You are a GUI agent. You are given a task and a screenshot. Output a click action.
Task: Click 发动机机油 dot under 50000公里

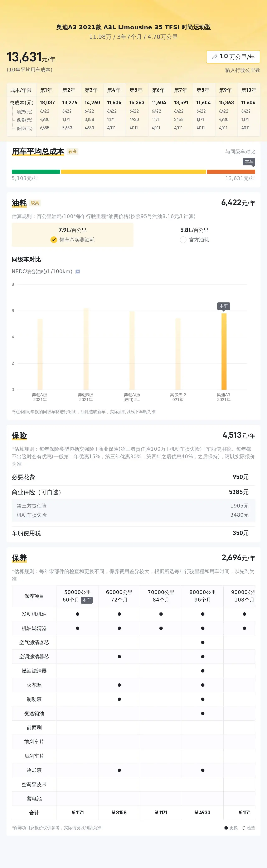tap(77, 614)
